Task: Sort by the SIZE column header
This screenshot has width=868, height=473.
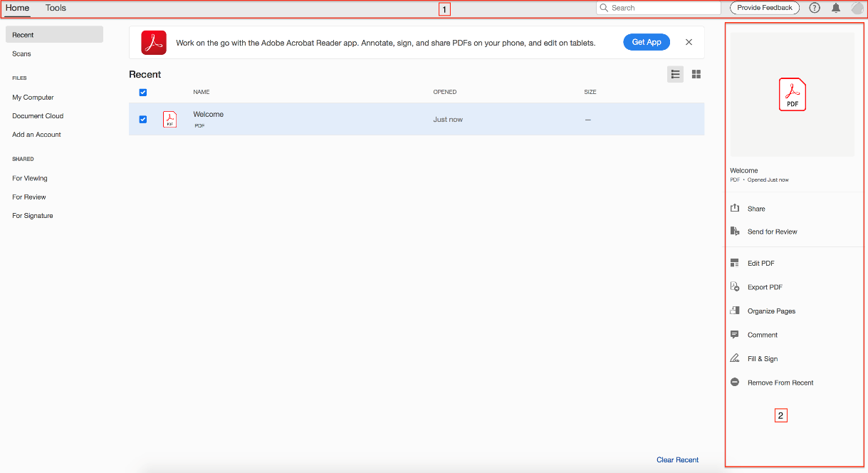Action: (590, 92)
